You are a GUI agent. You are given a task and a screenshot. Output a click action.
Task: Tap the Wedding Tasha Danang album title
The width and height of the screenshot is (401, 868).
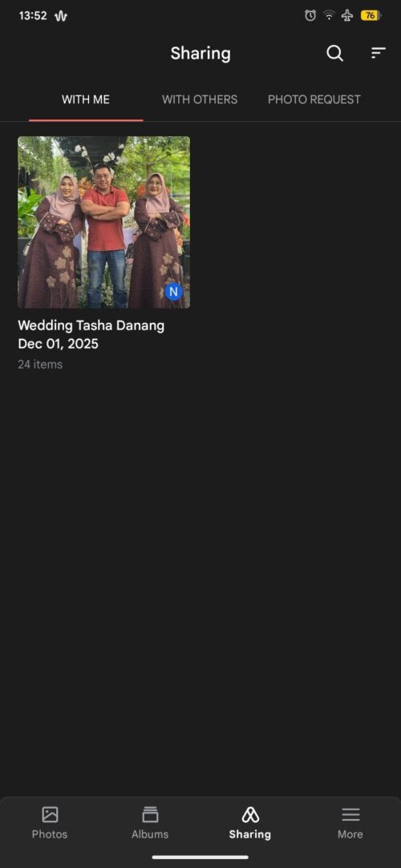click(91, 325)
